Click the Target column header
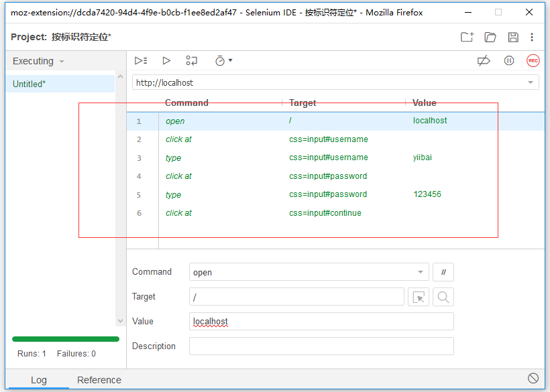550x392 pixels. [x=302, y=103]
